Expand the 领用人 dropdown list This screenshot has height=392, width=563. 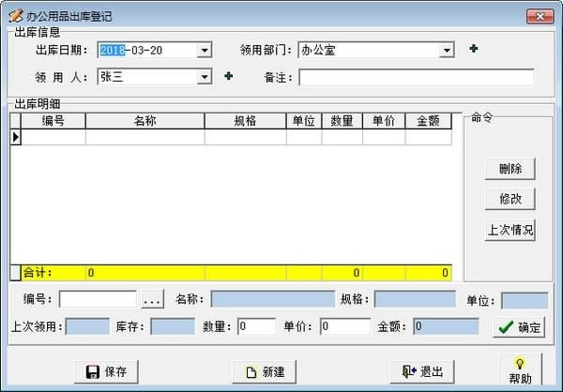coord(205,77)
